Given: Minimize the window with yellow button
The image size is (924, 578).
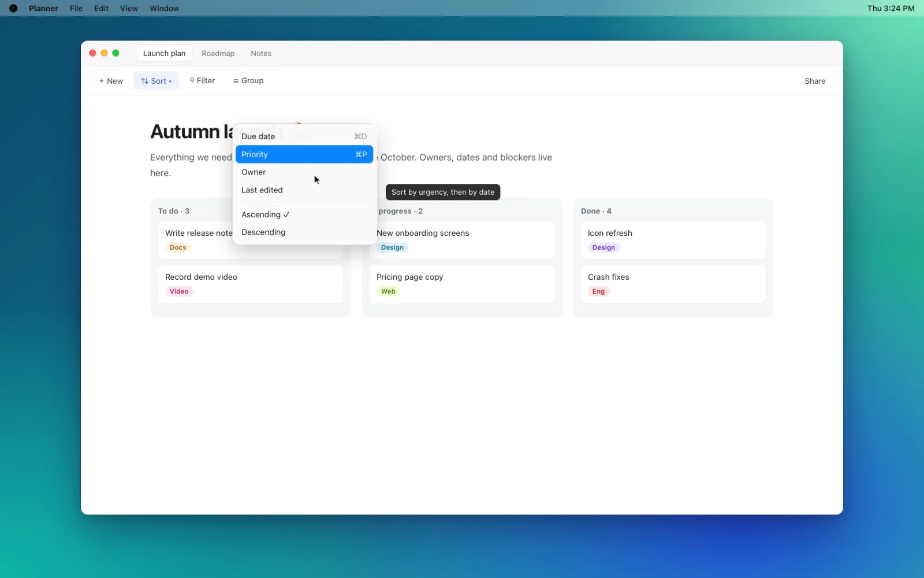Looking at the screenshot, I should [x=104, y=53].
